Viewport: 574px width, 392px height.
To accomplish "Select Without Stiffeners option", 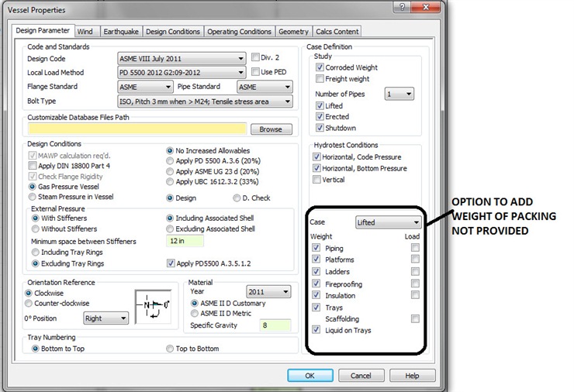I will pos(36,229).
